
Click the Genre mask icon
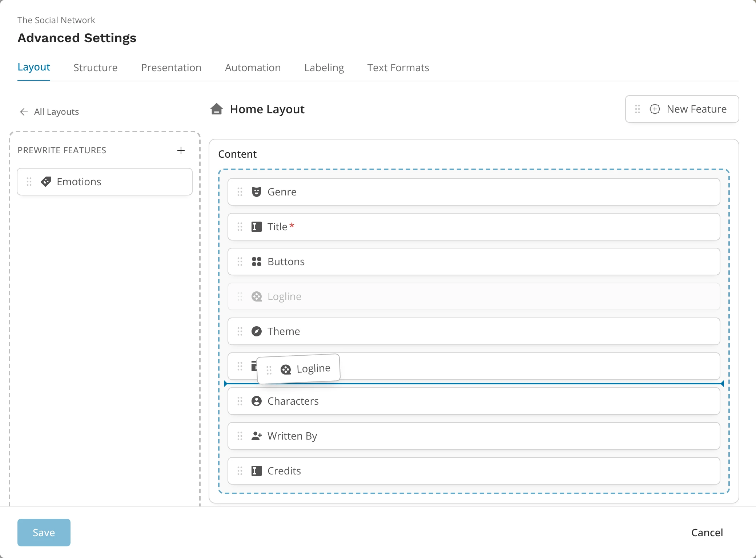(256, 192)
